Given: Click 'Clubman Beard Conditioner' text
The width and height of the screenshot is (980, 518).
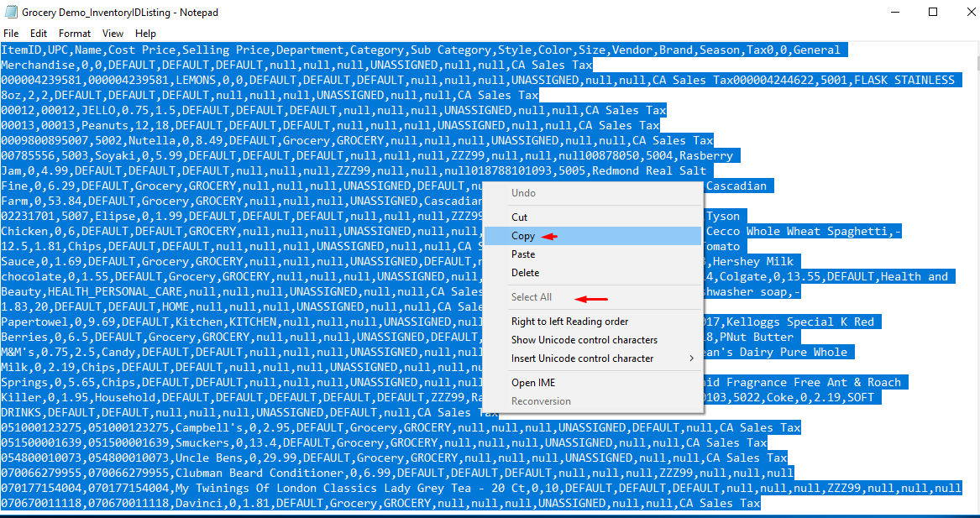Looking at the screenshot, I should point(259,474).
